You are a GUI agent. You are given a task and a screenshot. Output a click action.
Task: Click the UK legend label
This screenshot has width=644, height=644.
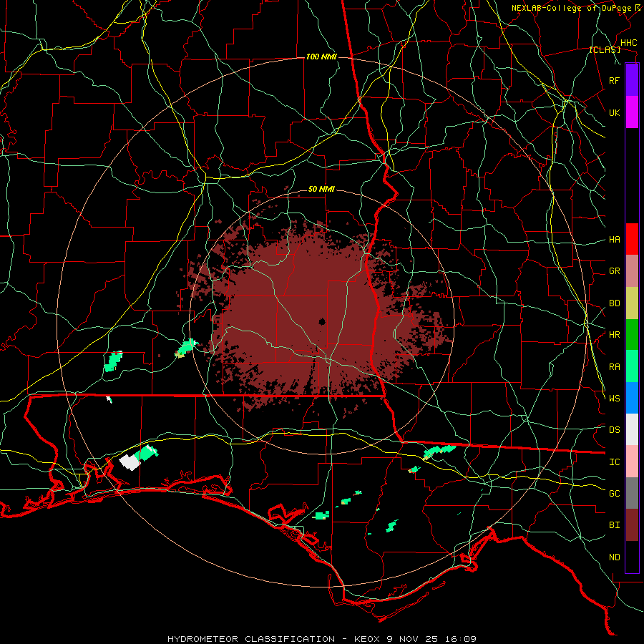point(615,112)
